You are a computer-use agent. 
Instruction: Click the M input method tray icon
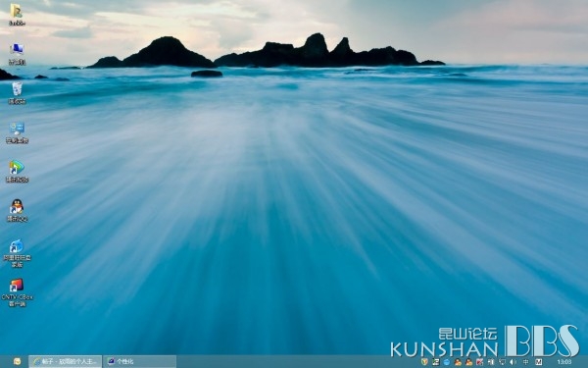coord(539,362)
